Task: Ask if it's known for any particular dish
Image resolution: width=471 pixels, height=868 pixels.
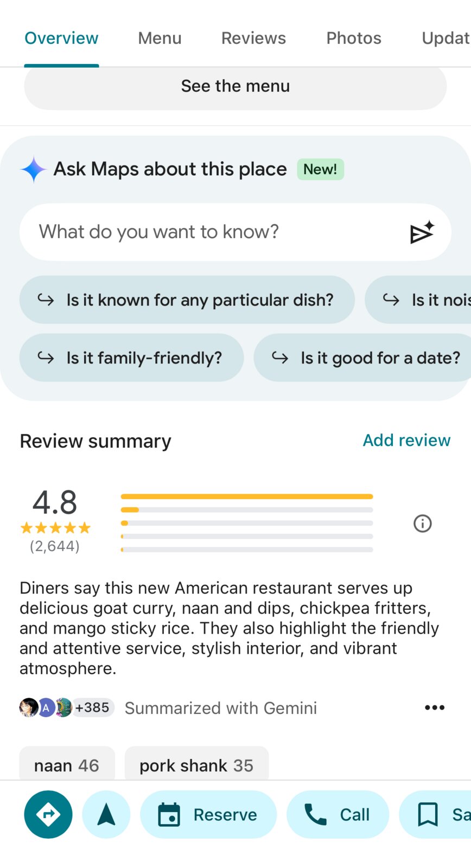Action: pyautogui.click(x=187, y=300)
